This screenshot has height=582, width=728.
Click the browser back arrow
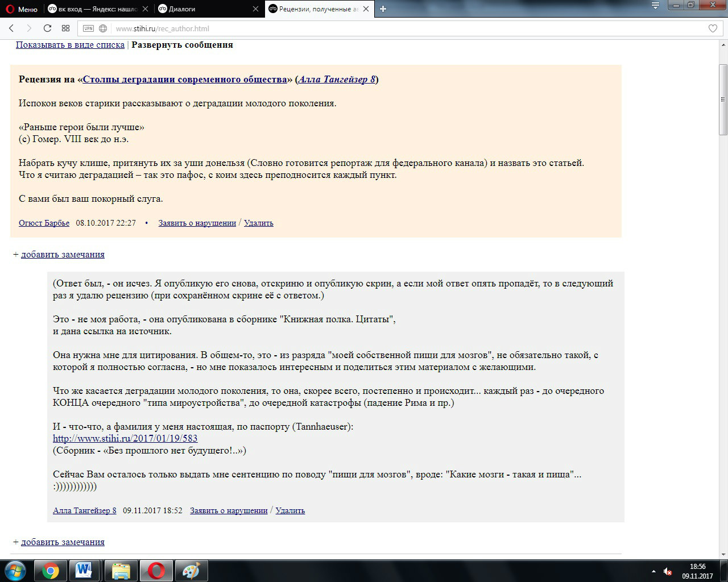pos(11,28)
